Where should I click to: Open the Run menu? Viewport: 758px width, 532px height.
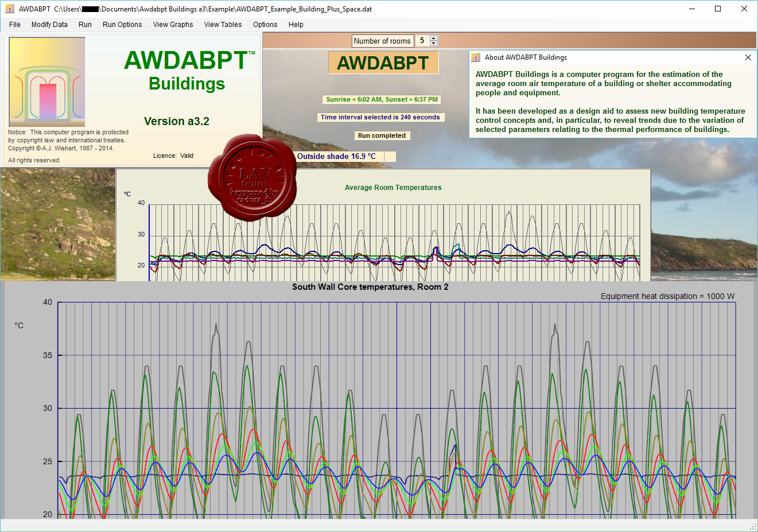click(85, 25)
